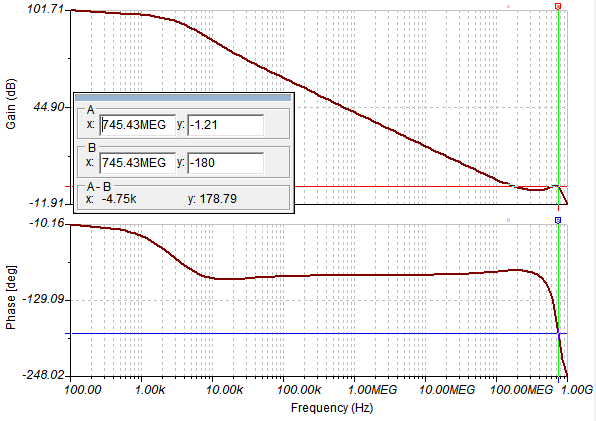The height and width of the screenshot is (421, 596).
Task: Click the 1.00MEG frequency tick label
Action: pyautogui.click(x=372, y=389)
